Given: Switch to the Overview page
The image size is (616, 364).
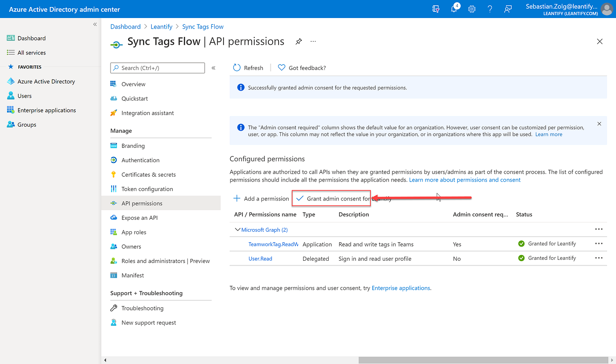Looking at the screenshot, I should [x=133, y=84].
